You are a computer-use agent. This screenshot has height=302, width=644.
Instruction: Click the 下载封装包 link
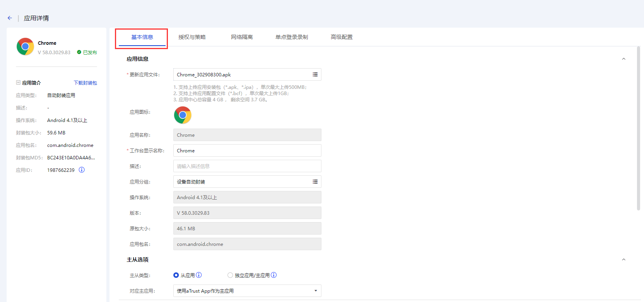85,83
